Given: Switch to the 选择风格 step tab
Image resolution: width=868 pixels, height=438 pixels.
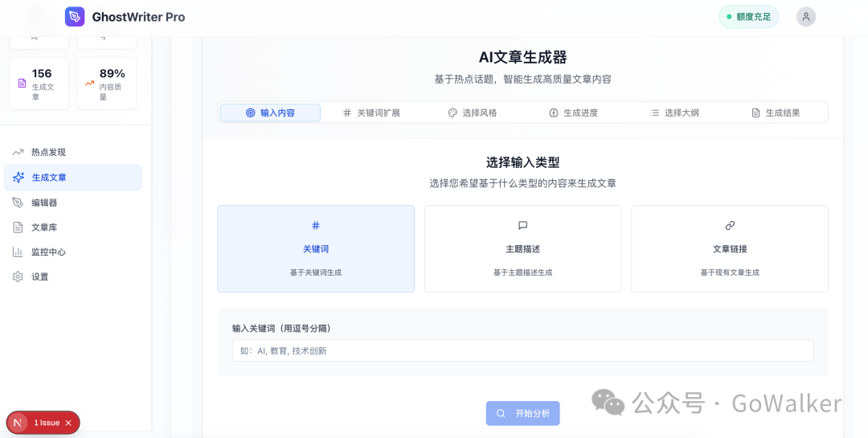Looking at the screenshot, I should 473,113.
